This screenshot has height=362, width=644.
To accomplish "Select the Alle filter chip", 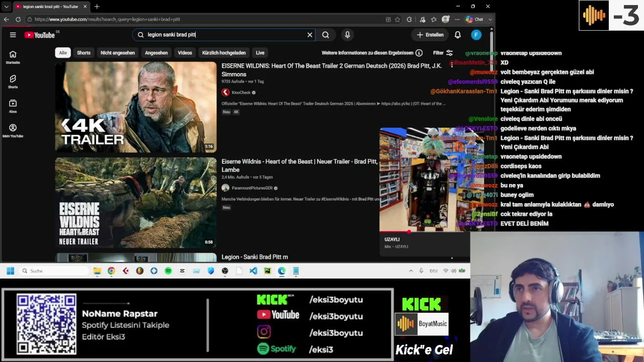I will (63, 53).
